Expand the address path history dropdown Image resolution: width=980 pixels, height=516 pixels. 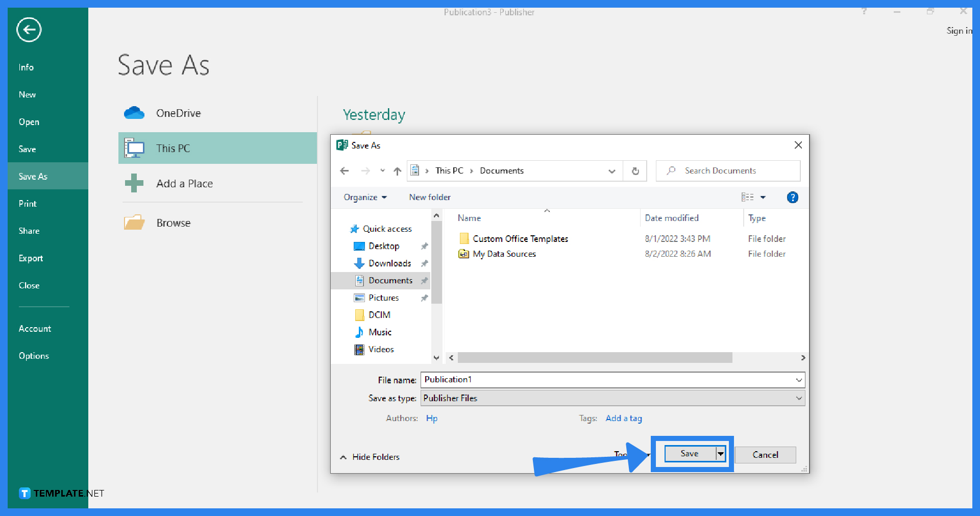611,171
